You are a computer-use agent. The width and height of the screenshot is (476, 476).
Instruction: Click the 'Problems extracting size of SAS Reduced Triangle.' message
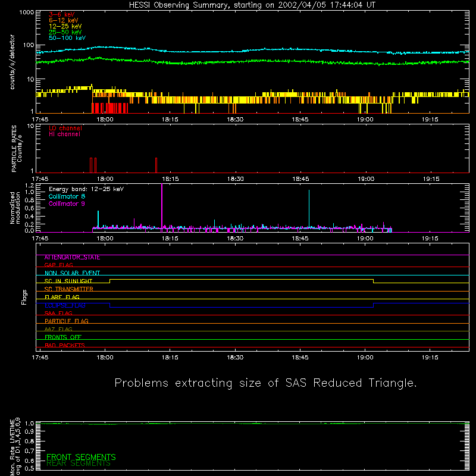click(x=265, y=383)
